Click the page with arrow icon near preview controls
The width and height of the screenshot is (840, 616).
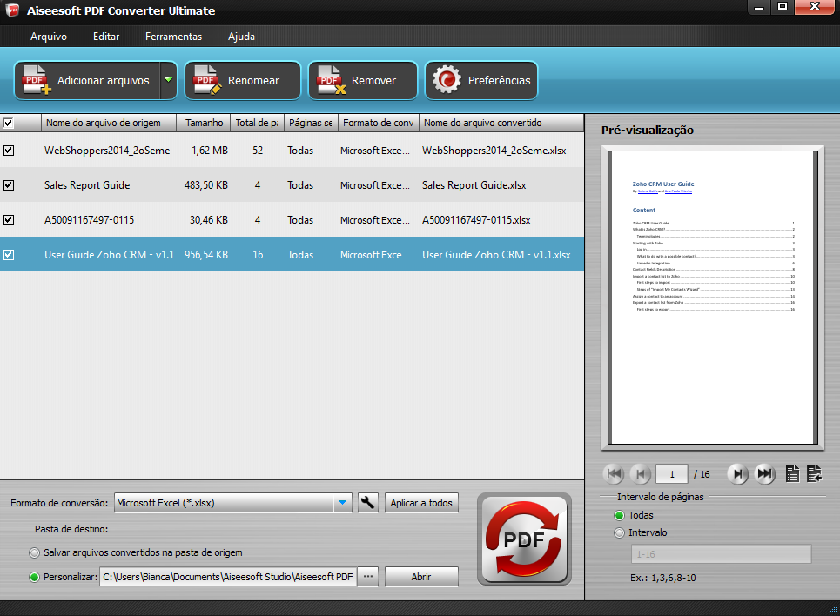pyautogui.click(x=814, y=473)
